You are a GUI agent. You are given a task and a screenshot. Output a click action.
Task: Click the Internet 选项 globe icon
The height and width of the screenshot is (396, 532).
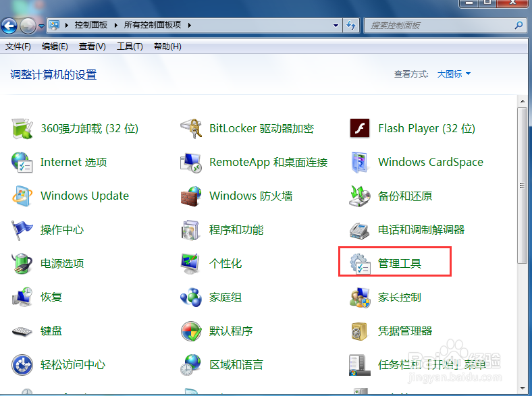(22, 162)
